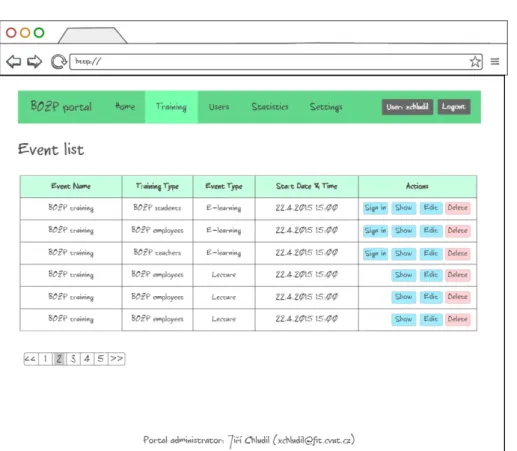Open the Settings menu item

pyautogui.click(x=326, y=107)
